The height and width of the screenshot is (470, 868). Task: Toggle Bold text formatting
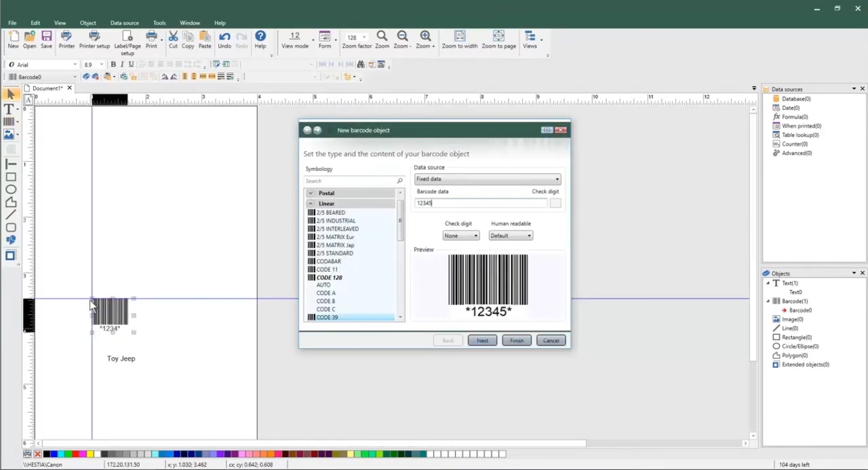(x=113, y=64)
